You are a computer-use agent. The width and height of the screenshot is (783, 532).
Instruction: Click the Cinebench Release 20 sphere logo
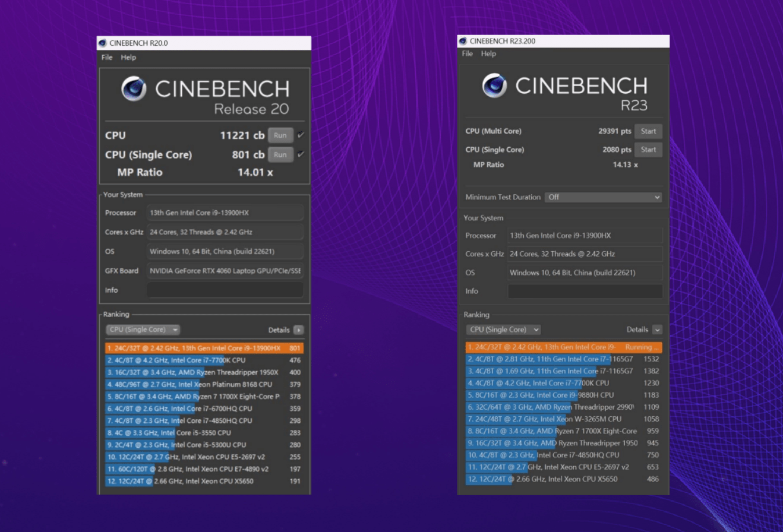(134, 88)
